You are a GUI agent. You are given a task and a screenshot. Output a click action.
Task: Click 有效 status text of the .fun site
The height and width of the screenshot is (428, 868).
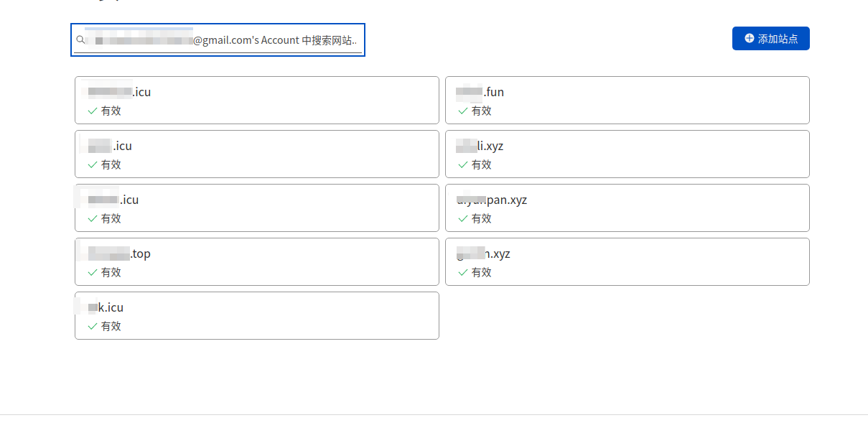pos(482,111)
